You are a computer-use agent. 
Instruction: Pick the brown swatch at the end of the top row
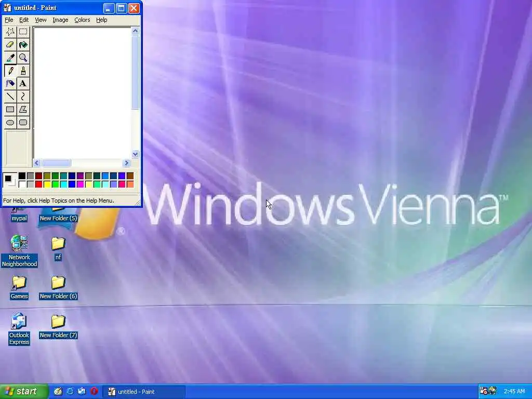[x=130, y=176]
